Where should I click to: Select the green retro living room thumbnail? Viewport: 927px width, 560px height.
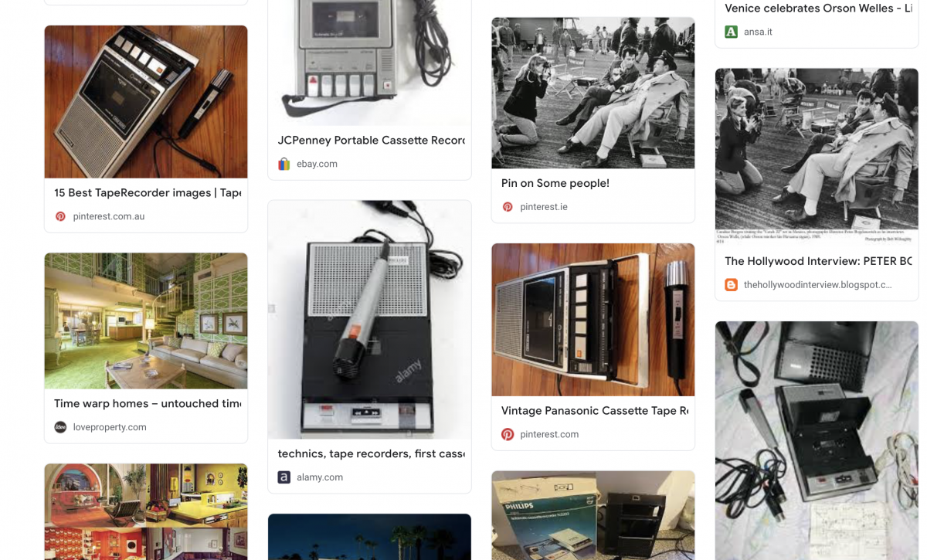[146, 321]
